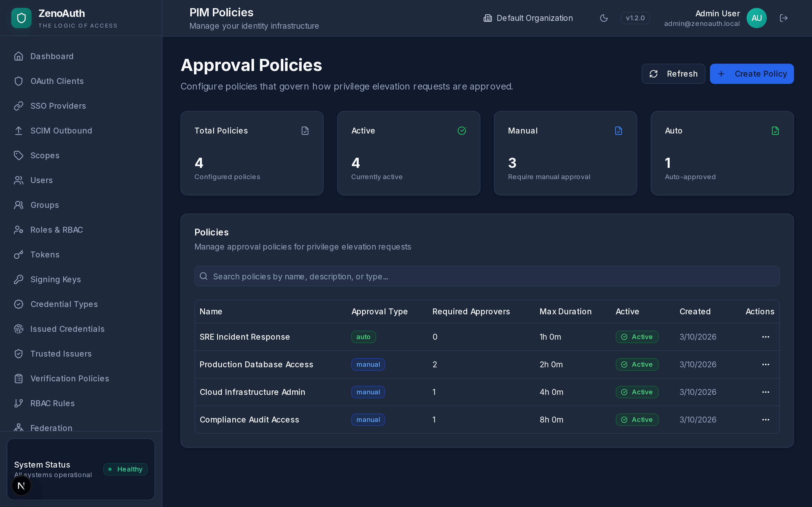Open actions menu for Production Database Access
Viewport: 812px width, 507px height.
click(766, 364)
